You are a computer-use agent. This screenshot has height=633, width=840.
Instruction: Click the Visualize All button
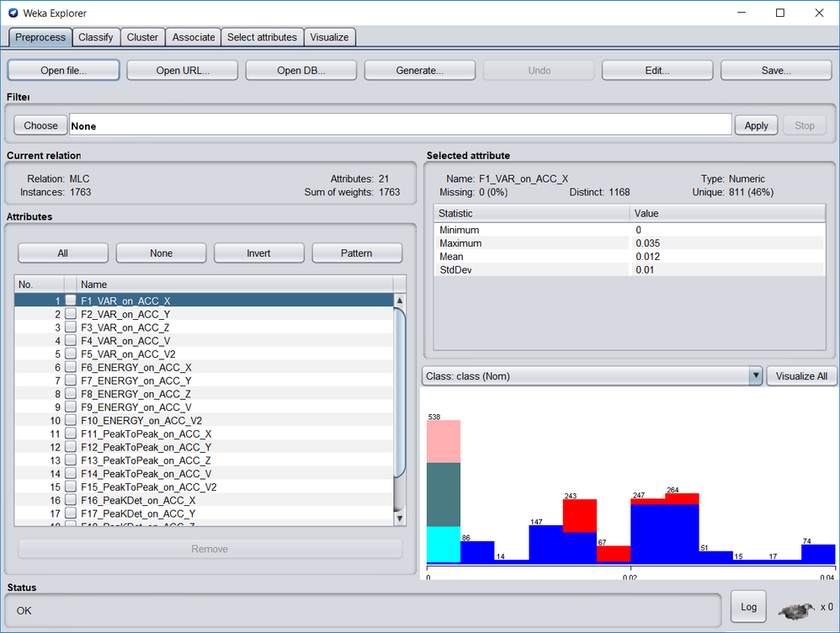801,376
